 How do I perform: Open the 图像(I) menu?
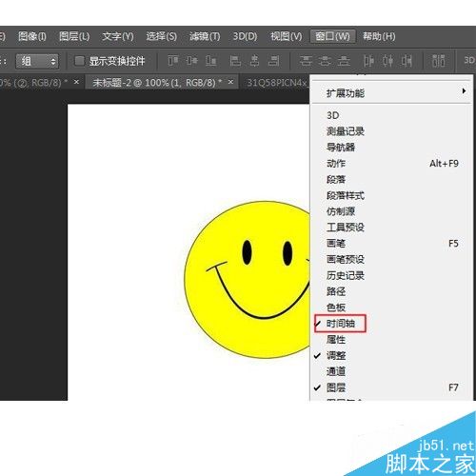coord(32,36)
